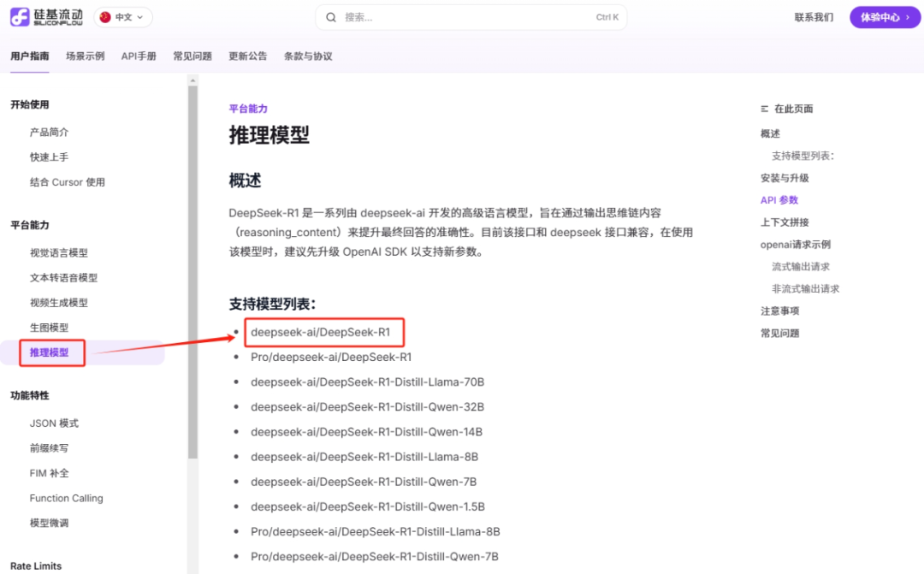Jump to 非流式输出请求 in page outline
The image size is (924, 574).
806,289
